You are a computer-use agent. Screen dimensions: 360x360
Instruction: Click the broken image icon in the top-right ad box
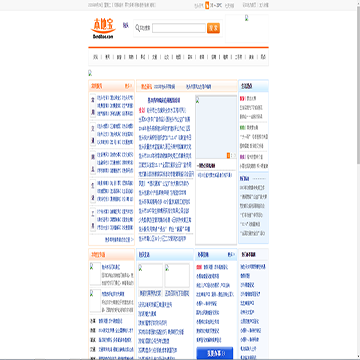click(247, 18)
